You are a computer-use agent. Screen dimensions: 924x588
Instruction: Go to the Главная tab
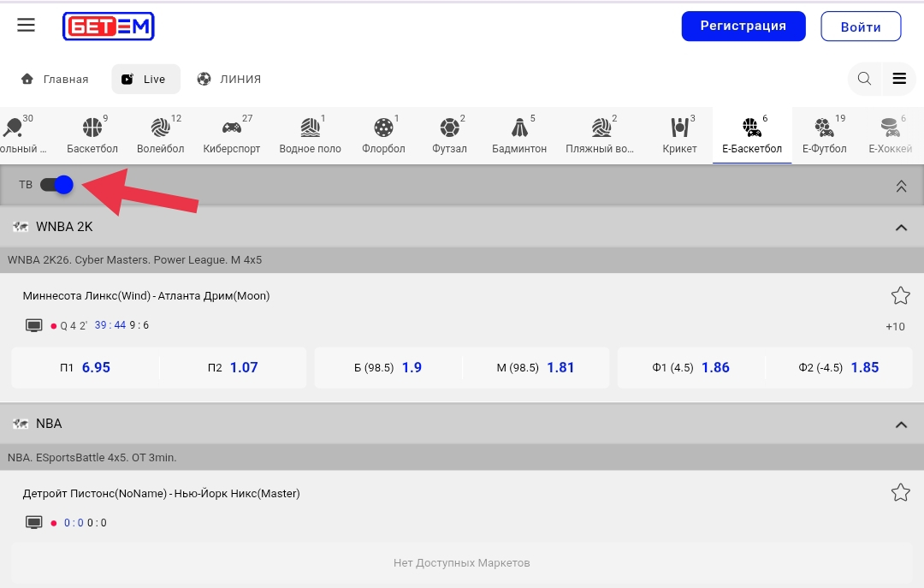pyautogui.click(x=55, y=79)
